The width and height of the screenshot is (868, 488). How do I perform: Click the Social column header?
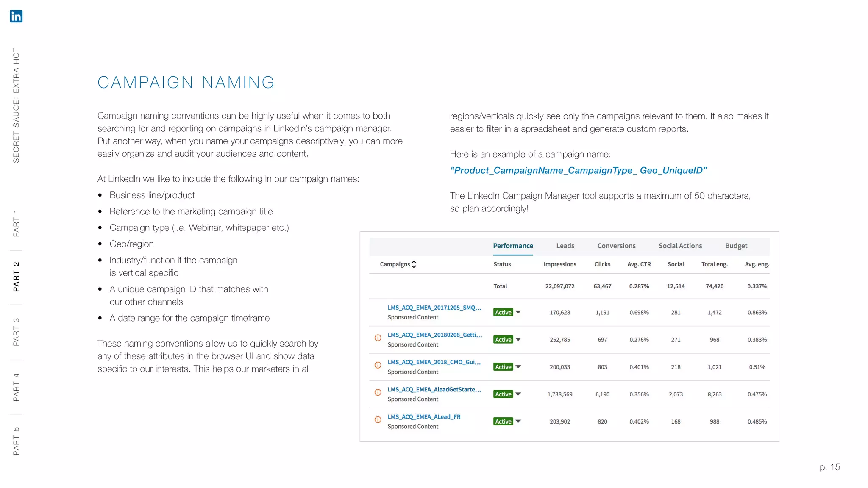pos(676,264)
